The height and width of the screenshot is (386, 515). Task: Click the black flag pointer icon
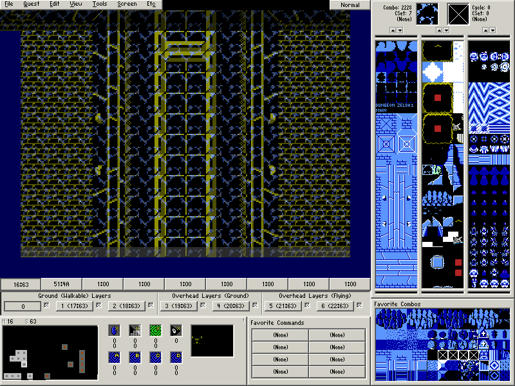click(176, 330)
